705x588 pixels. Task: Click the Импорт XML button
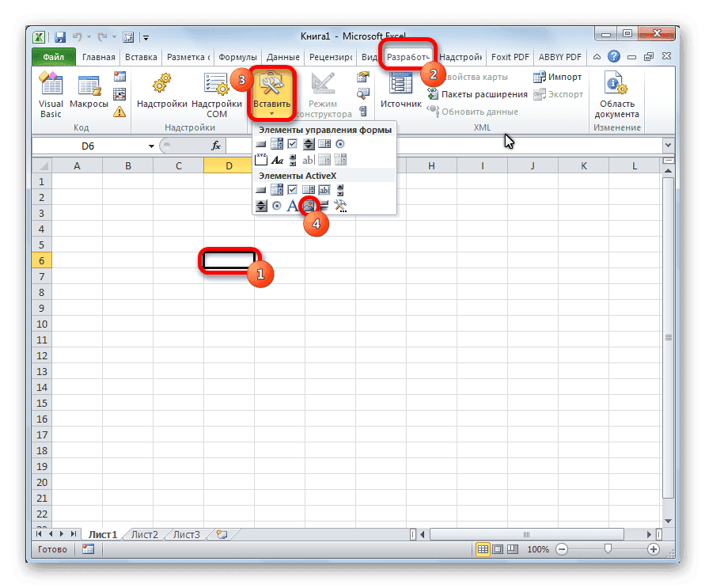point(563,76)
